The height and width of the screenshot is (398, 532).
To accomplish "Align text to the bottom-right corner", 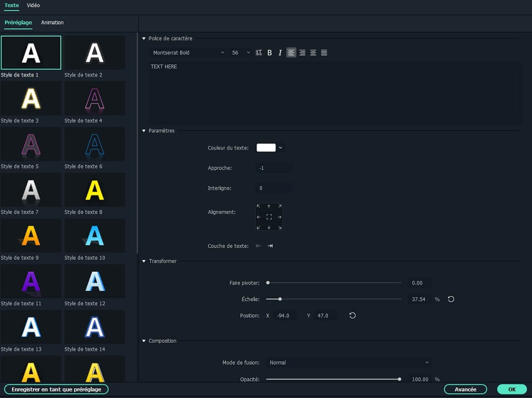I will [x=280, y=228].
